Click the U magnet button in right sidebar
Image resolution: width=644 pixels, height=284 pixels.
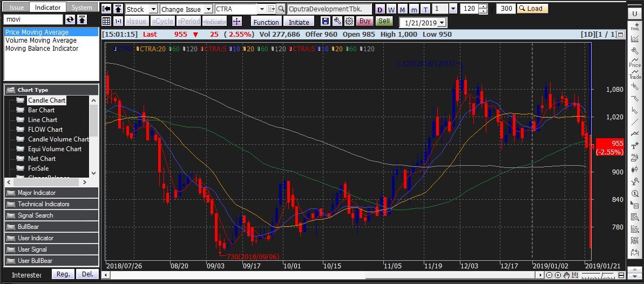tap(635, 13)
